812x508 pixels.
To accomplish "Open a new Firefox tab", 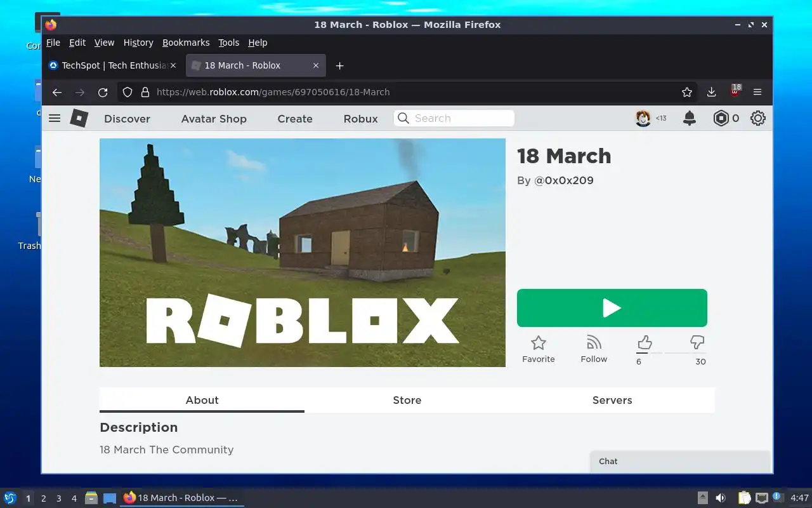I will (339, 65).
